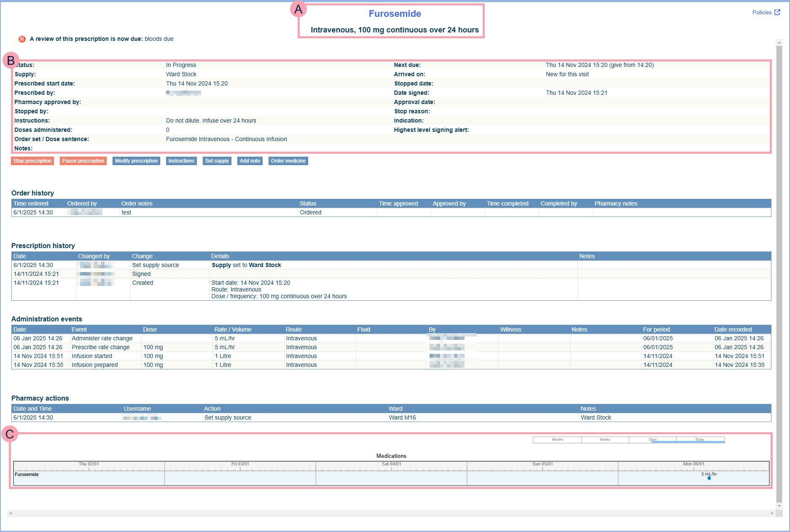Click the red R review-due alert icon
The image size is (790, 532).
22,39
